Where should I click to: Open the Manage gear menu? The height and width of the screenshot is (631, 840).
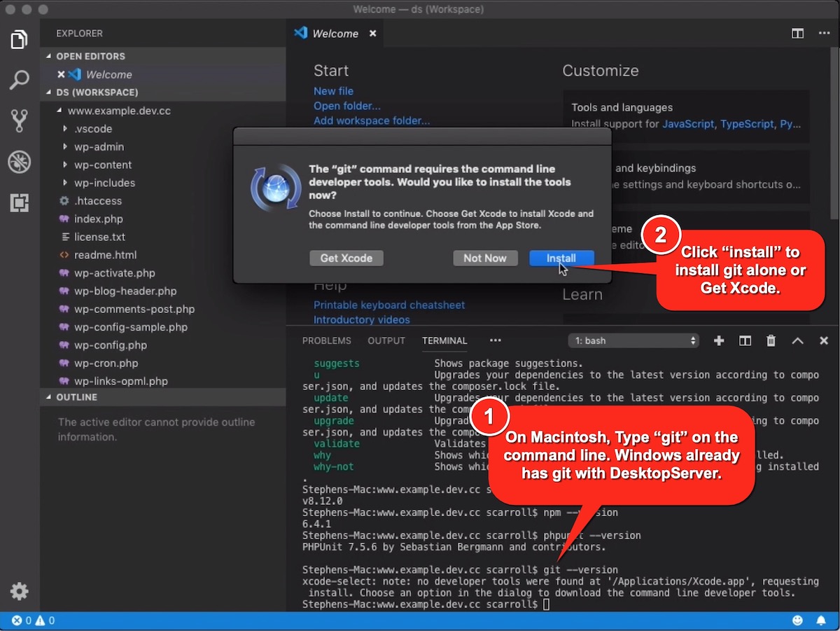(x=20, y=592)
